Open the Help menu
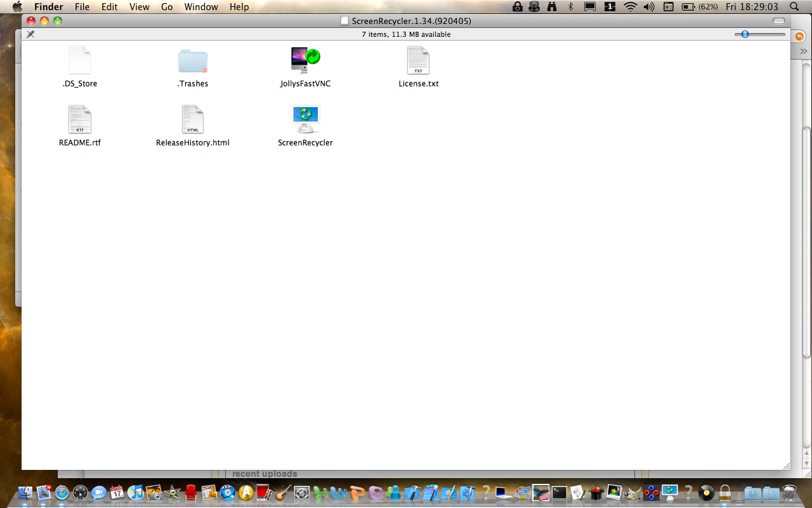Screen dimensions: 812x508 239,7
